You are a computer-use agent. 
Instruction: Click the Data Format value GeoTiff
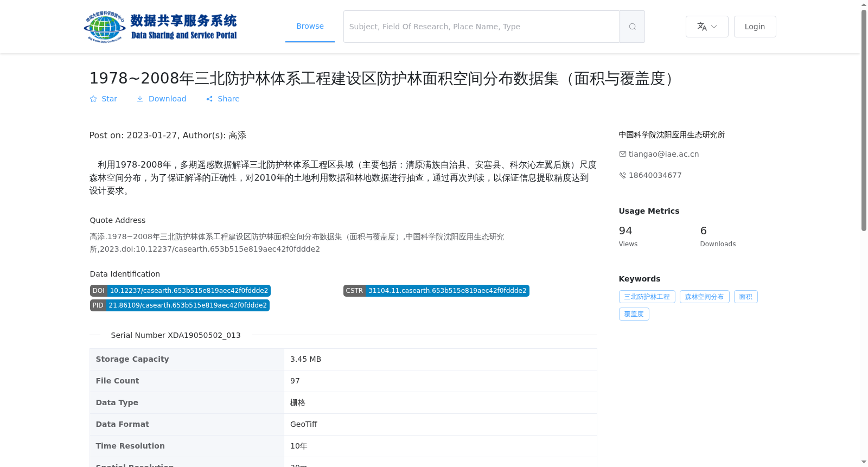pos(303,424)
